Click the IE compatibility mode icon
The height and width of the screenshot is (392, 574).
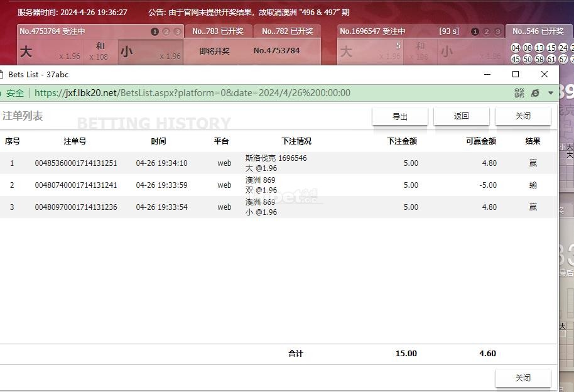535,93
